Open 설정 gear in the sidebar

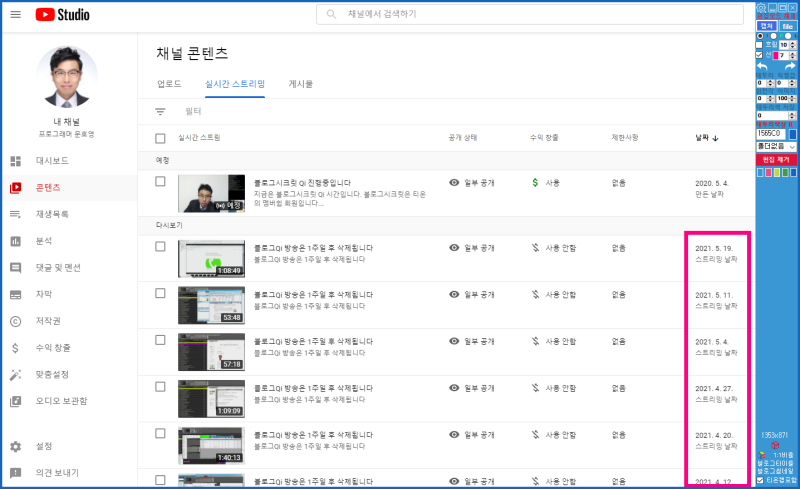(x=16, y=447)
